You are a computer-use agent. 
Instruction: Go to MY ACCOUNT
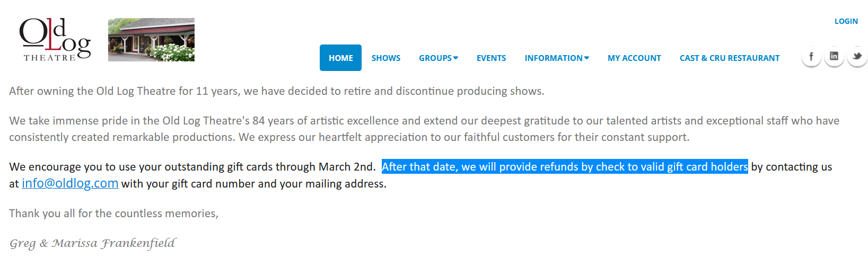point(634,58)
